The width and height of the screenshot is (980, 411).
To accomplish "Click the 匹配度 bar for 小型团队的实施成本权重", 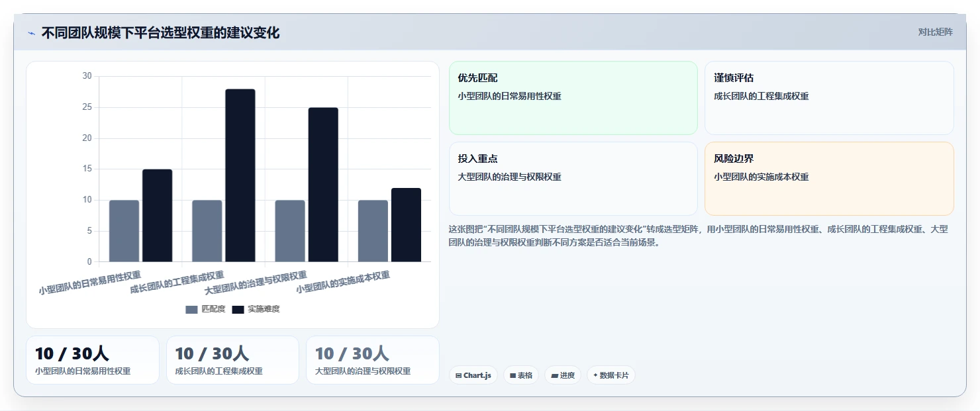I will pyautogui.click(x=373, y=231).
